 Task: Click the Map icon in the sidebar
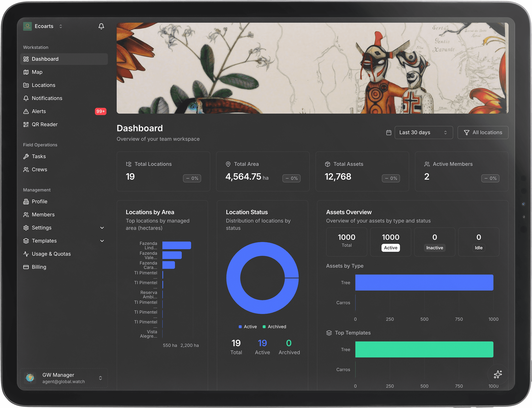(x=26, y=72)
